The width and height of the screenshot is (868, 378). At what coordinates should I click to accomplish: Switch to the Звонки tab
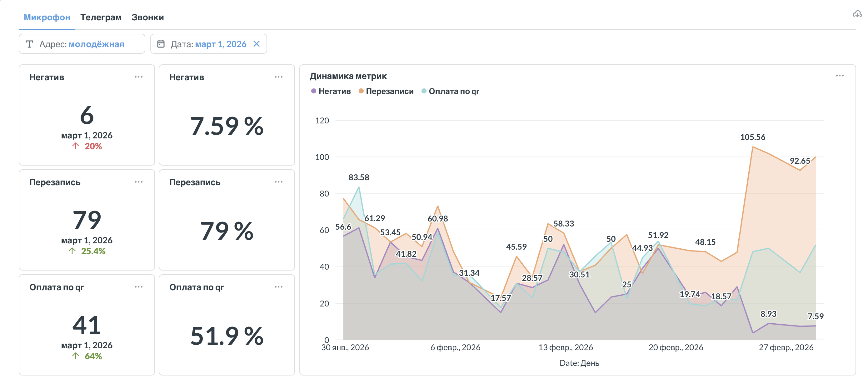pyautogui.click(x=147, y=17)
